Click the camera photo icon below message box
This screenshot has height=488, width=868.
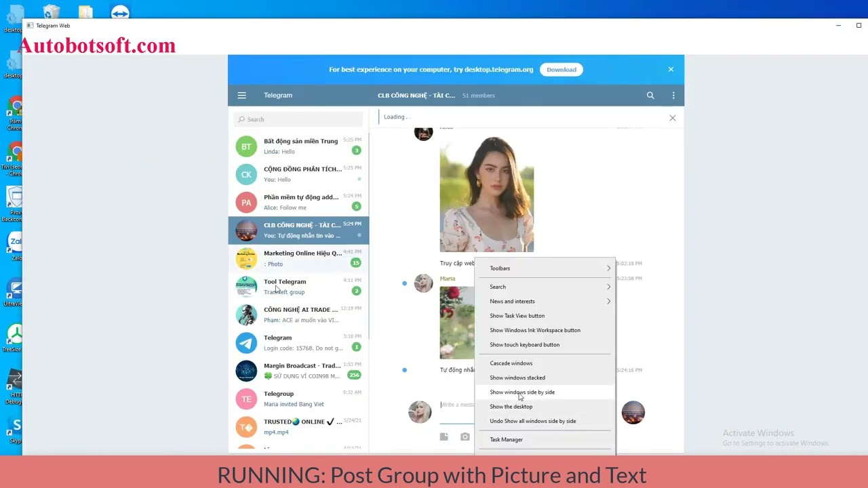pos(465,436)
